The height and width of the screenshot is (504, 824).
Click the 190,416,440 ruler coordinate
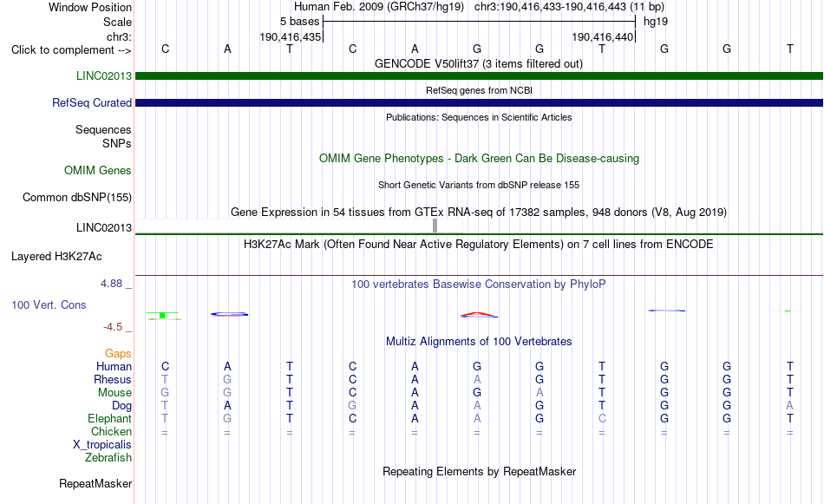click(x=602, y=37)
